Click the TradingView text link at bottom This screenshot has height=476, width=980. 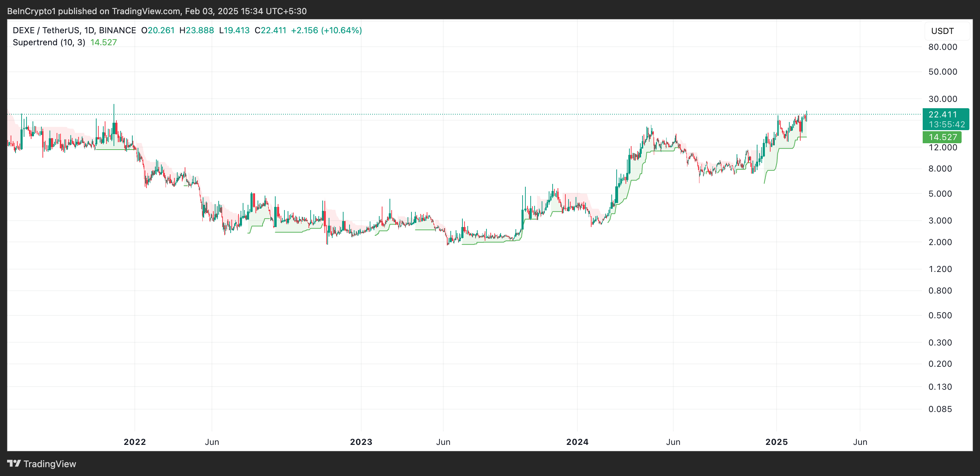[x=50, y=464]
